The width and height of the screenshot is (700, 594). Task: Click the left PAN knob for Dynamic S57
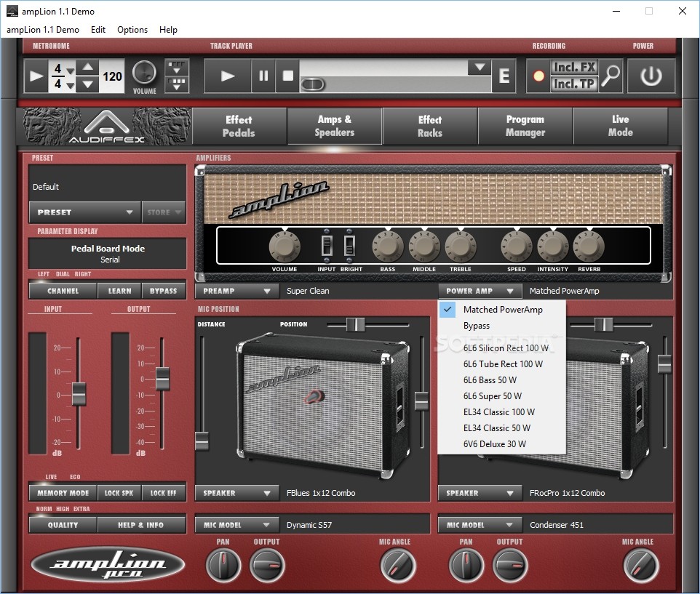pos(223,565)
